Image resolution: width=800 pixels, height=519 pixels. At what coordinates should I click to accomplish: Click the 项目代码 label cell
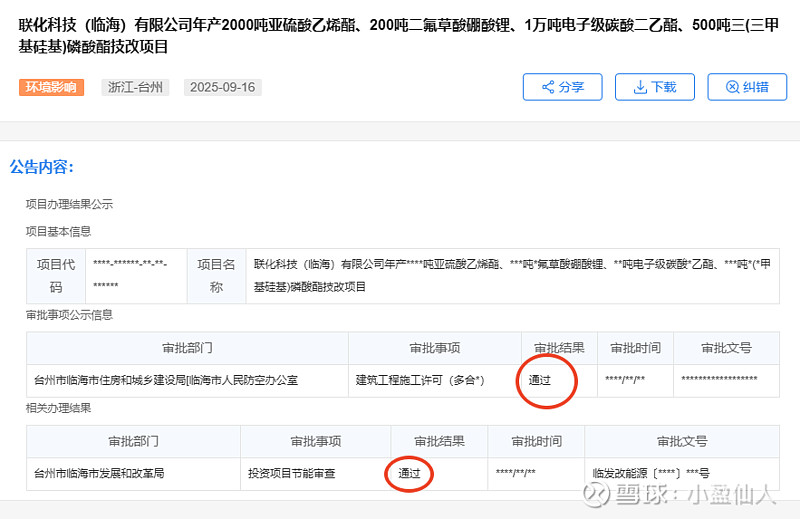tap(56, 276)
